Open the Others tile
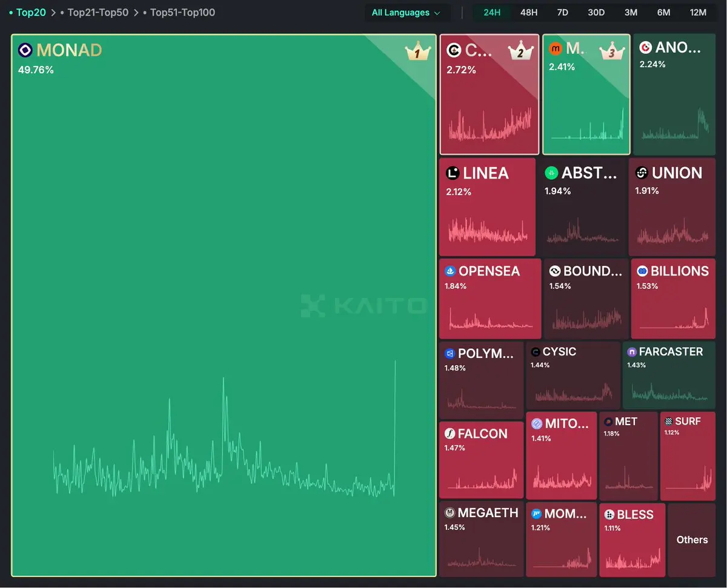 point(692,540)
